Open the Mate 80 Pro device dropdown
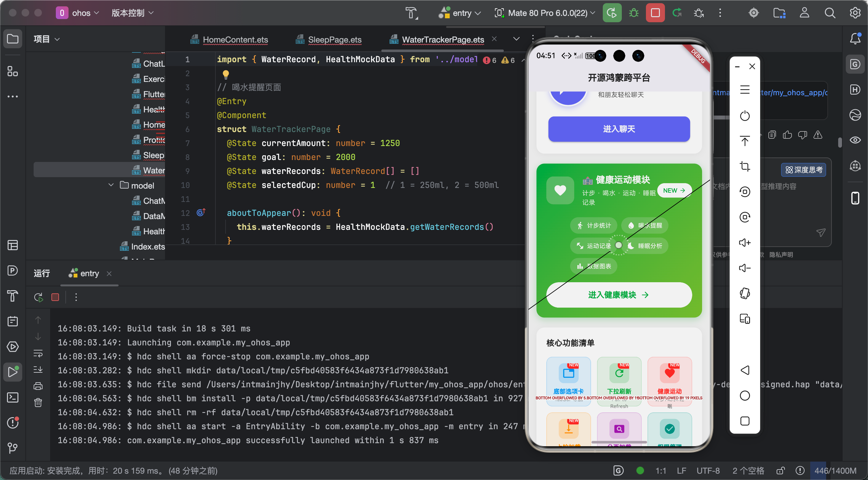The height and width of the screenshot is (480, 868). (544, 13)
